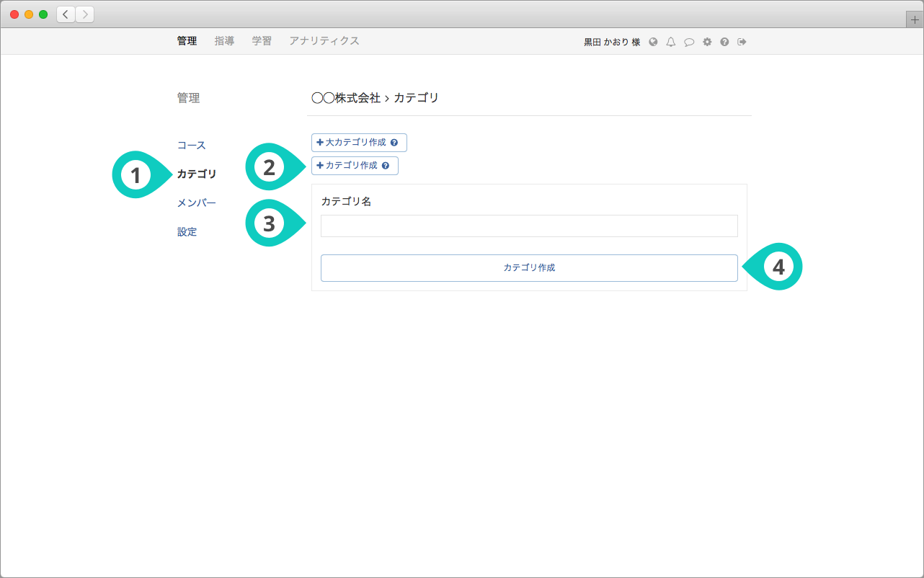Open help via the header question mark icon
The width and height of the screenshot is (924, 578).
[x=724, y=42]
